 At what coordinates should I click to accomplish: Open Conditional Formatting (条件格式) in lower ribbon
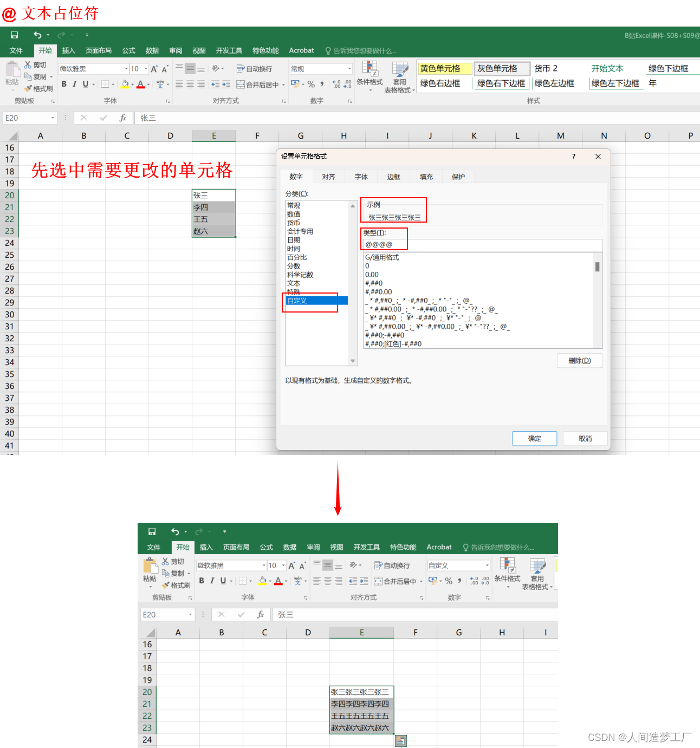[508, 572]
